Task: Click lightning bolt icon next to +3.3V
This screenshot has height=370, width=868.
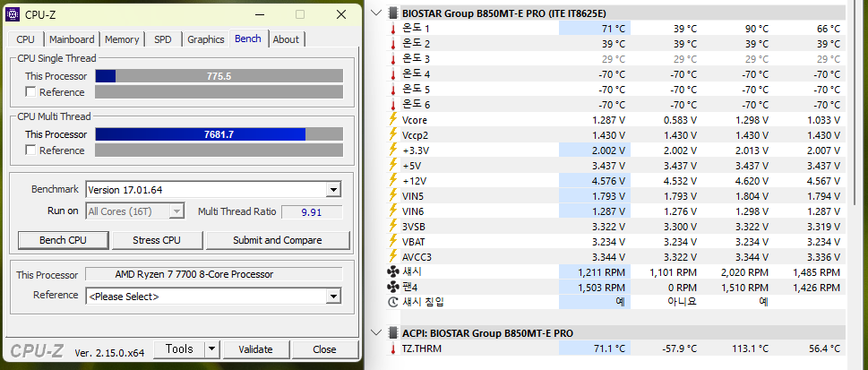Action: pyautogui.click(x=393, y=151)
